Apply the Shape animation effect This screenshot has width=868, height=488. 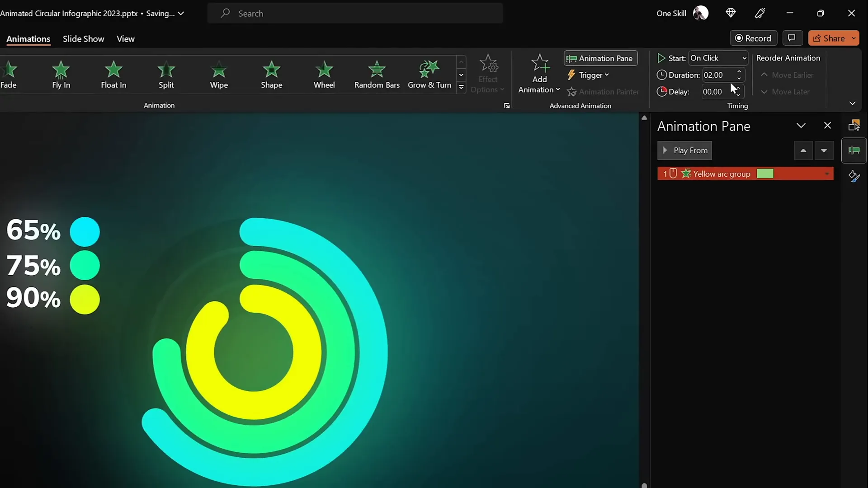point(271,75)
